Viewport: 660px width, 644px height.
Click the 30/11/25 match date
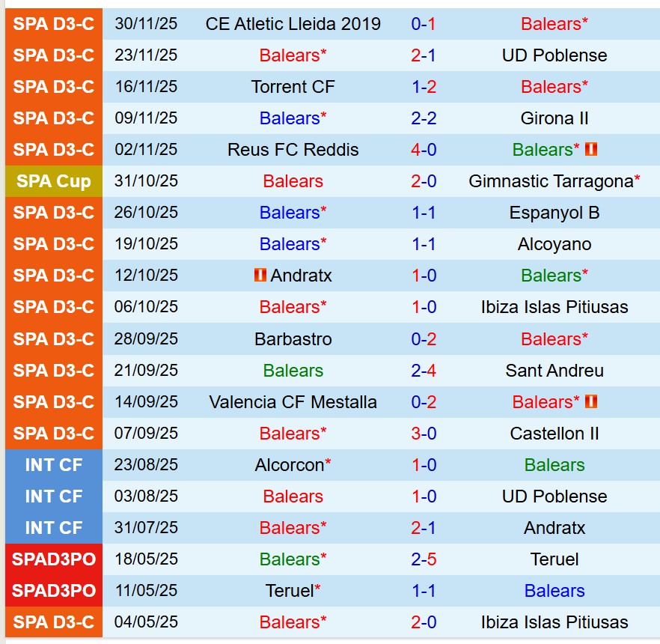pyautogui.click(x=146, y=24)
